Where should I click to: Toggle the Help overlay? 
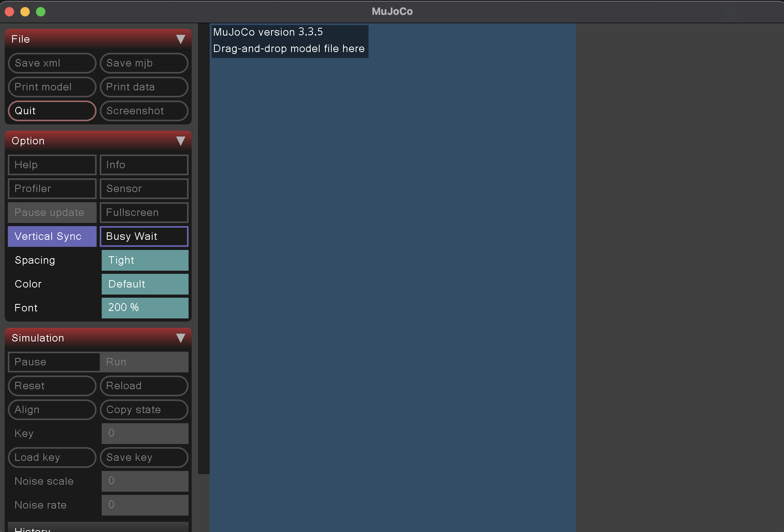point(52,165)
